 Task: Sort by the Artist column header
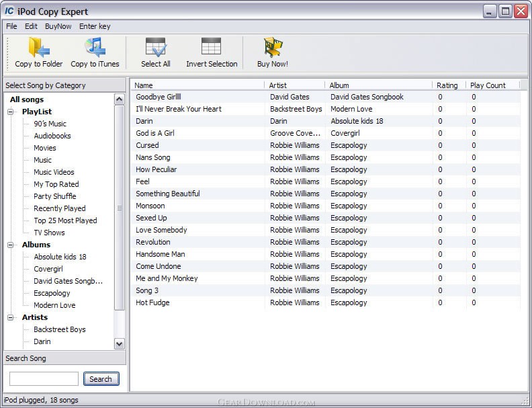[294, 85]
